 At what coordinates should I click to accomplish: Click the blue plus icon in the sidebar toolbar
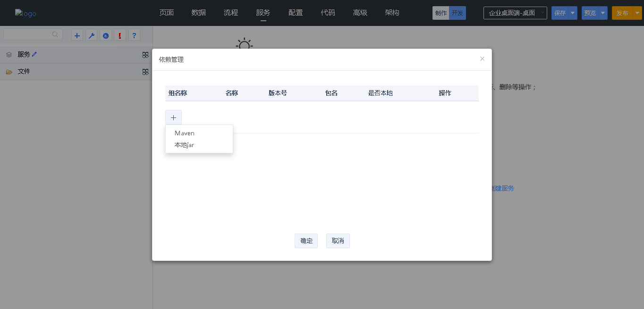tap(77, 35)
